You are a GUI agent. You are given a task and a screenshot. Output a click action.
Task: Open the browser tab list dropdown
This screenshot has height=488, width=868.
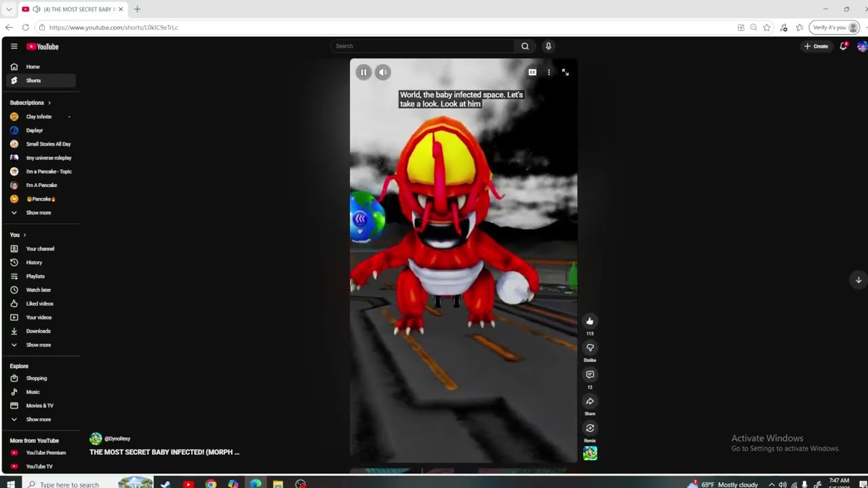point(9,9)
